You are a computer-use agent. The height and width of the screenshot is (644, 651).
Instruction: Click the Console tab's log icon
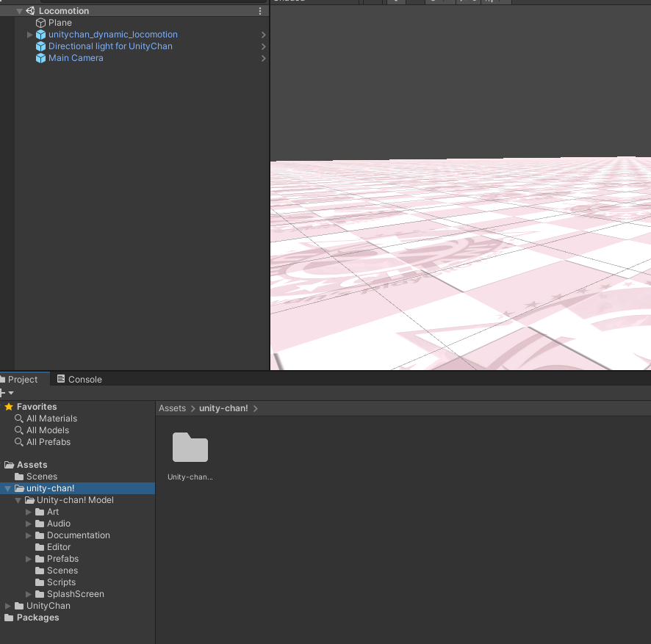[60, 379]
